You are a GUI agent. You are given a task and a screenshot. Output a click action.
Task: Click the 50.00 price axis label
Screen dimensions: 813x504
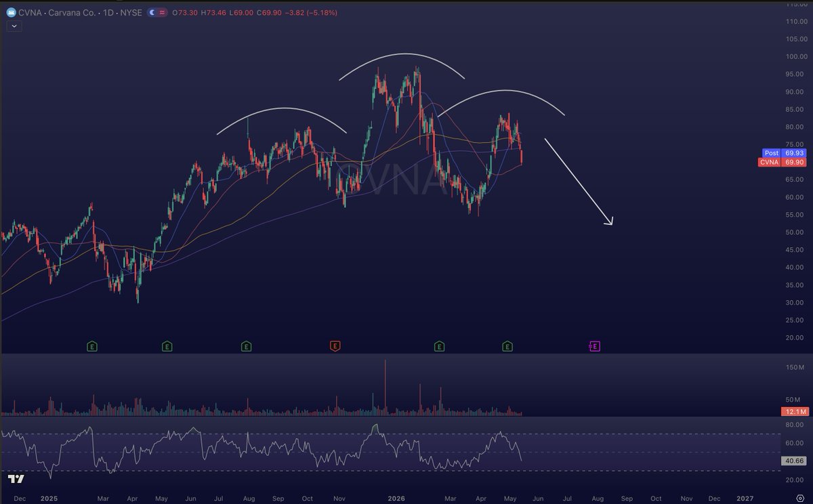793,232
